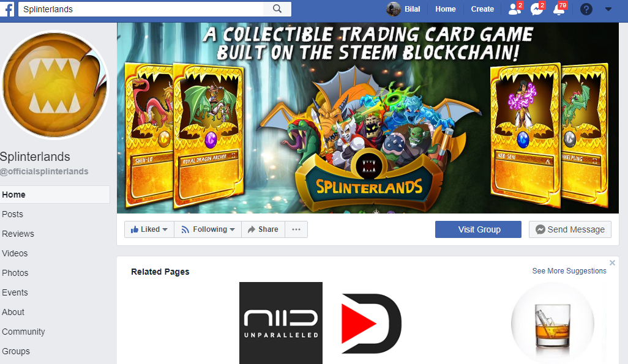Click the search magnifier icon
The image size is (628, 364).
tap(277, 9)
